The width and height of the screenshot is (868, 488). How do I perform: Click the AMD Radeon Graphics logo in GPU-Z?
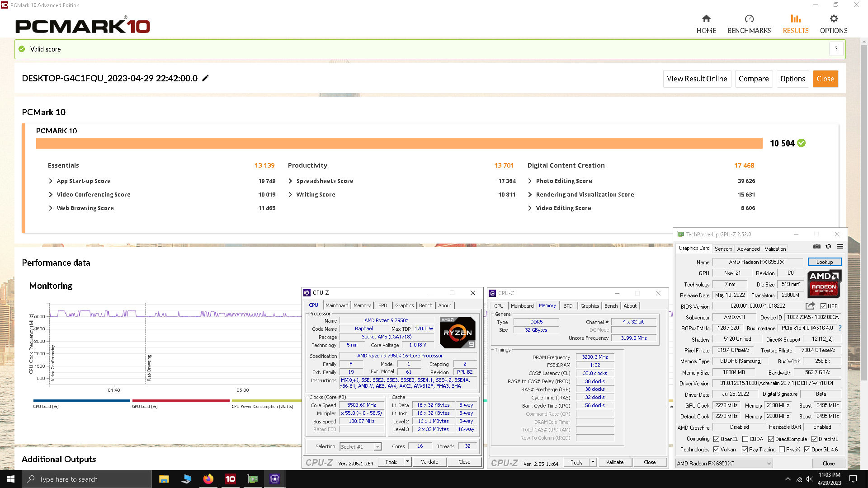[x=824, y=284]
